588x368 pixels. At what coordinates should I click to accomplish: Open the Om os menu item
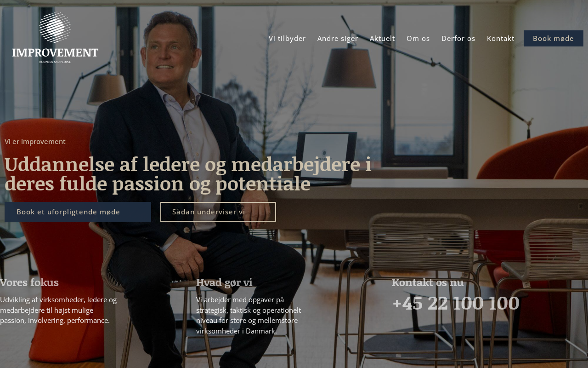point(418,38)
